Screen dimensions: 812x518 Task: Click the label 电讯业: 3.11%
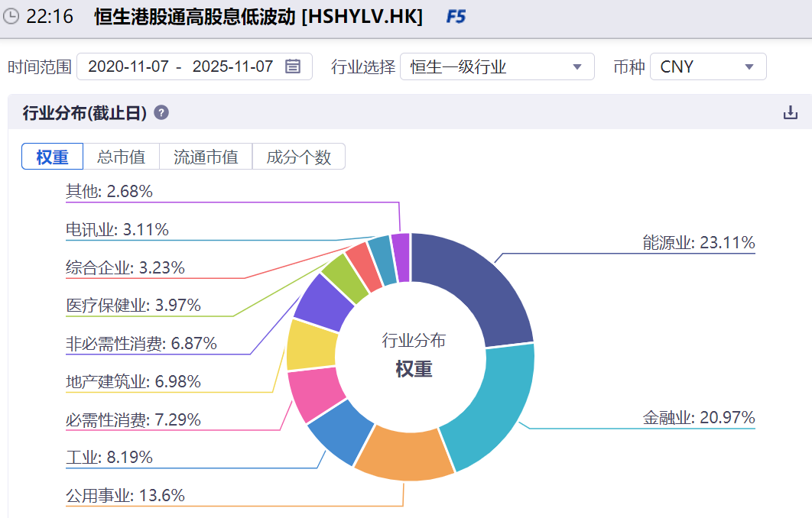(x=117, y=229)
